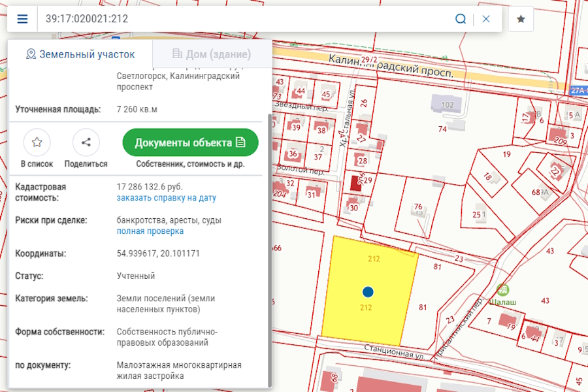Click the location pin icon on Земельный участок tab
The image size is (588, 392).
point(30,55)
